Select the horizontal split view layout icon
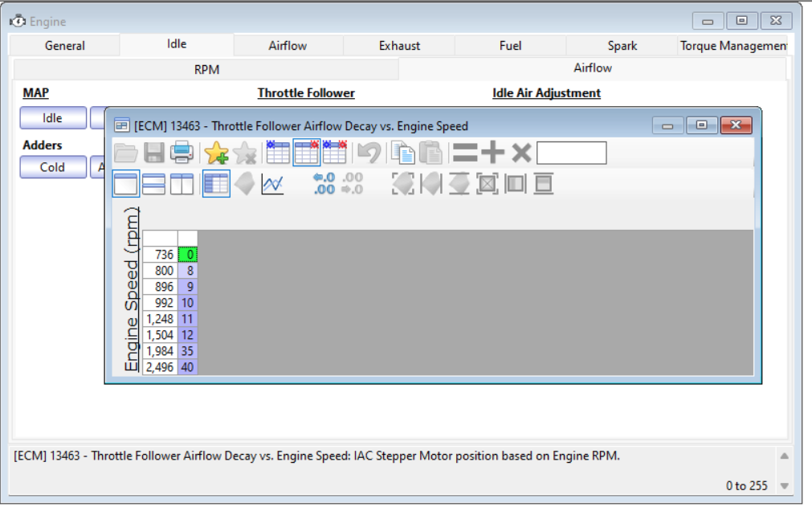This screenshot has width=812, height=507. (153, 184)
